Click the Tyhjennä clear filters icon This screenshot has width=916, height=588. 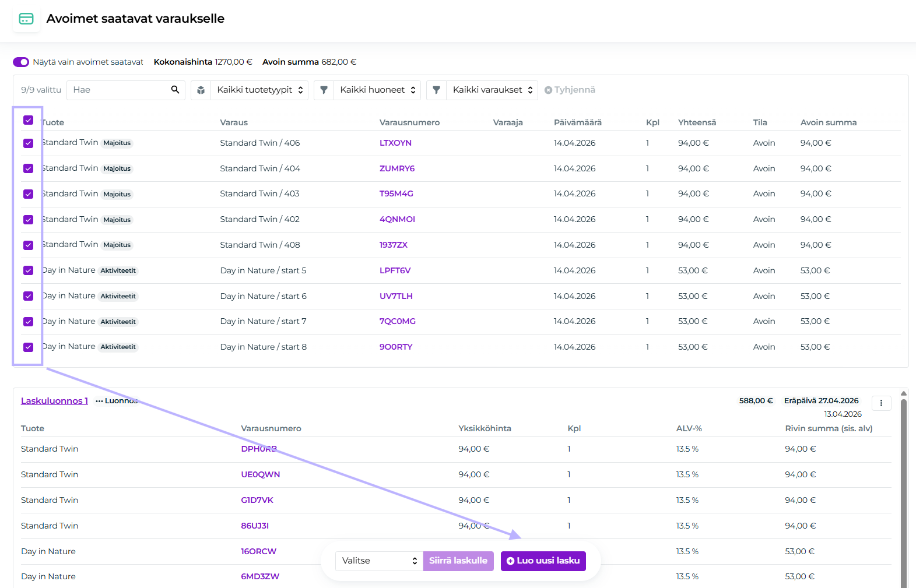tap(548, 90)
